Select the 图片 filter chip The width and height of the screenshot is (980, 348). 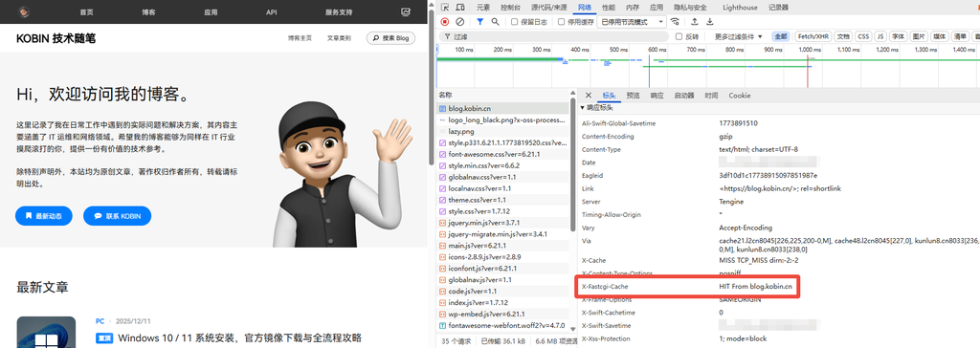click(918, 37)
